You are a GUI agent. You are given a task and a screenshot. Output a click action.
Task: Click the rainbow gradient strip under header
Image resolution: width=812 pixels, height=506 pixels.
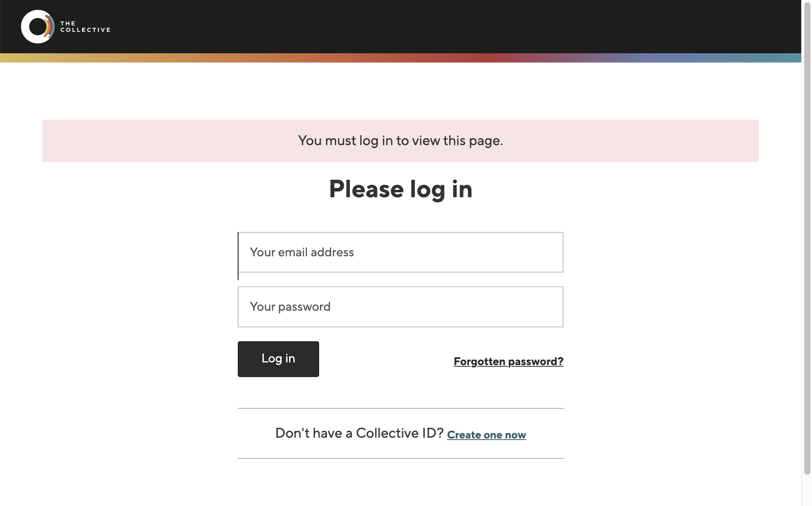(x=400, y=58)
